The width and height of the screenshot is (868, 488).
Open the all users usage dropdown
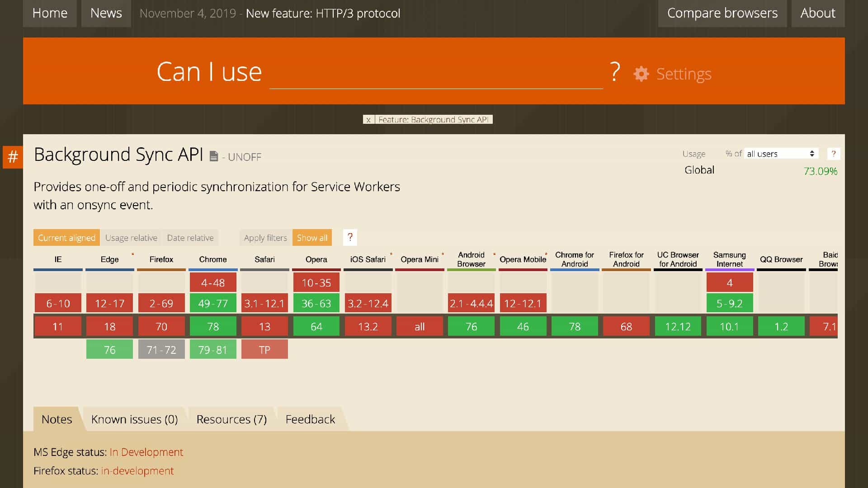click(780, 154)
